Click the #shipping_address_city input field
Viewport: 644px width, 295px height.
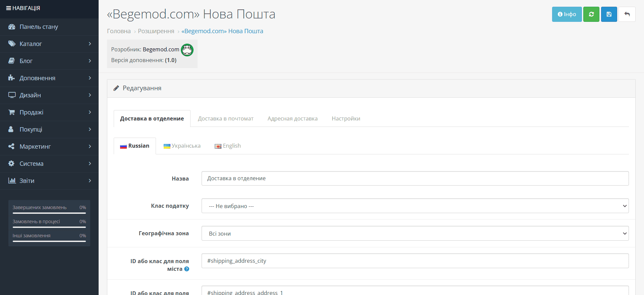(x=415, y=261)
